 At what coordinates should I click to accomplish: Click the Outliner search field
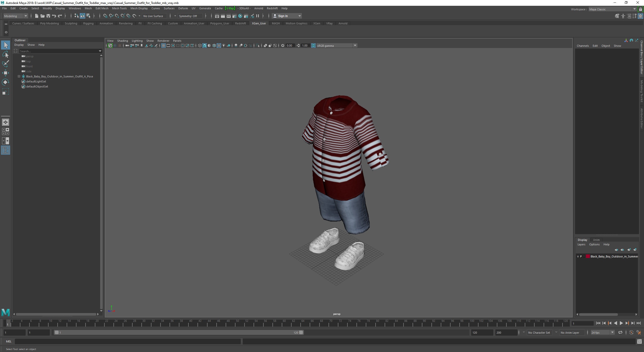pos(59,51)
